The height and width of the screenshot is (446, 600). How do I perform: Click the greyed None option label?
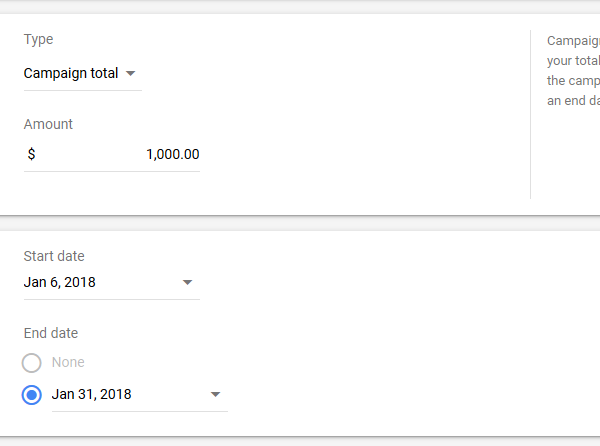68,363
